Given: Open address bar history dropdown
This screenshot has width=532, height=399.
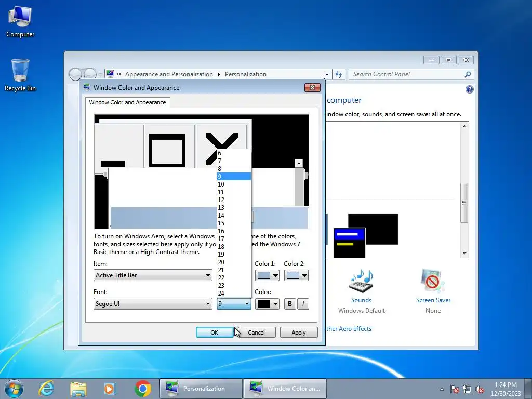Looking at the screenshot, I should pos(327,74).
